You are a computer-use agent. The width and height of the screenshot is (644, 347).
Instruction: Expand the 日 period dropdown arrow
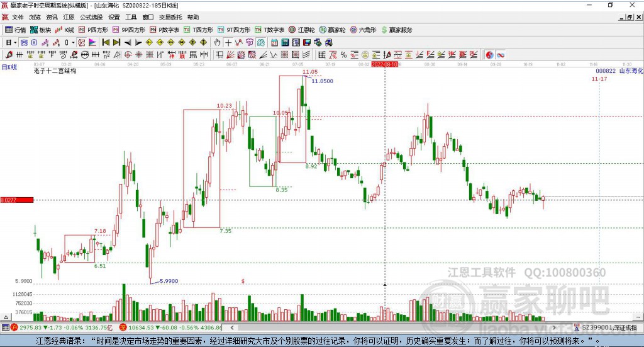[15, 43]
